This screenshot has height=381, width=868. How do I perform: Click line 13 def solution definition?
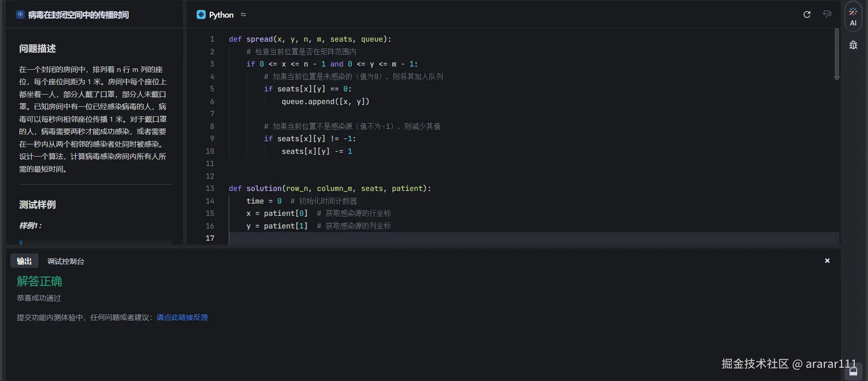(330, 188)
